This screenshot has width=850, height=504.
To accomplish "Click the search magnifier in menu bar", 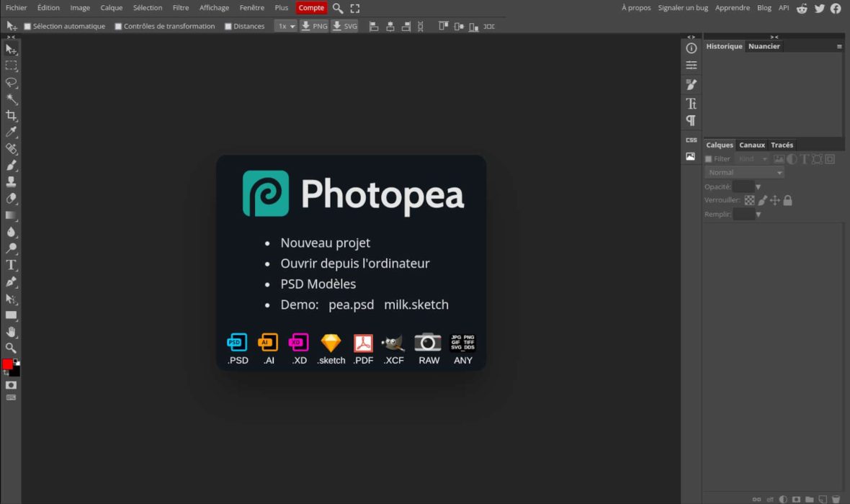I will click(x=337, y=8).
